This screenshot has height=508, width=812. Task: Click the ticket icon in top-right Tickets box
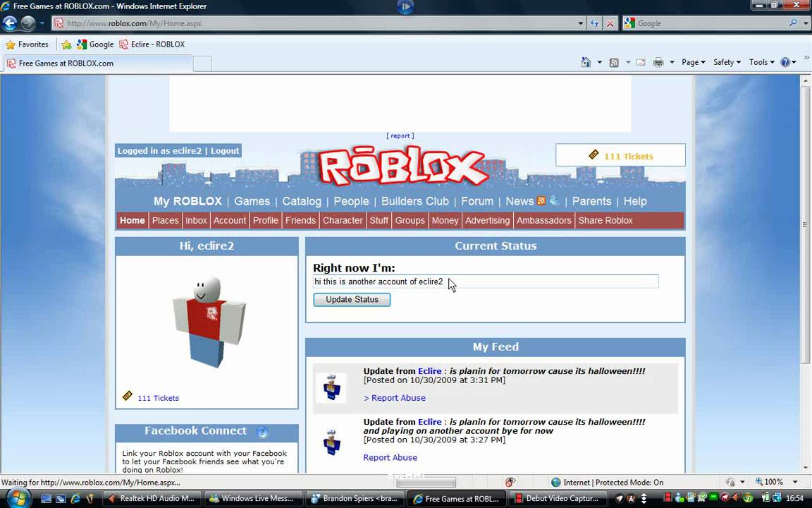[x=593, y=155]
